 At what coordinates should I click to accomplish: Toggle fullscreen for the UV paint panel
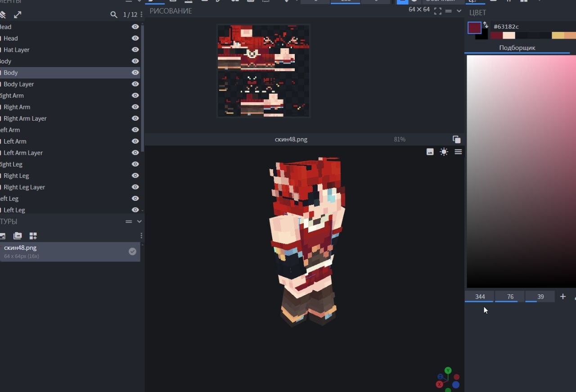point(437,11)
